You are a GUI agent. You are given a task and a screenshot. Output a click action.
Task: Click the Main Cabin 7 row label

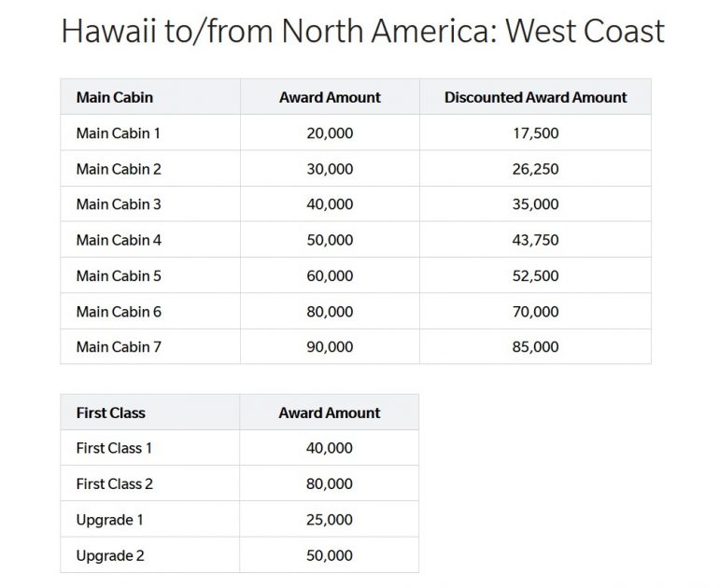[x=119, y=346]
